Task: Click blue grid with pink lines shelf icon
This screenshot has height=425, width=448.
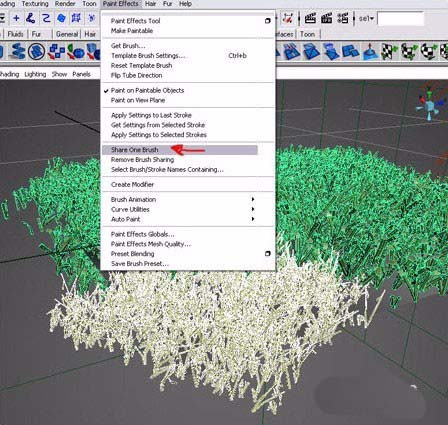Action: point(292,52)
